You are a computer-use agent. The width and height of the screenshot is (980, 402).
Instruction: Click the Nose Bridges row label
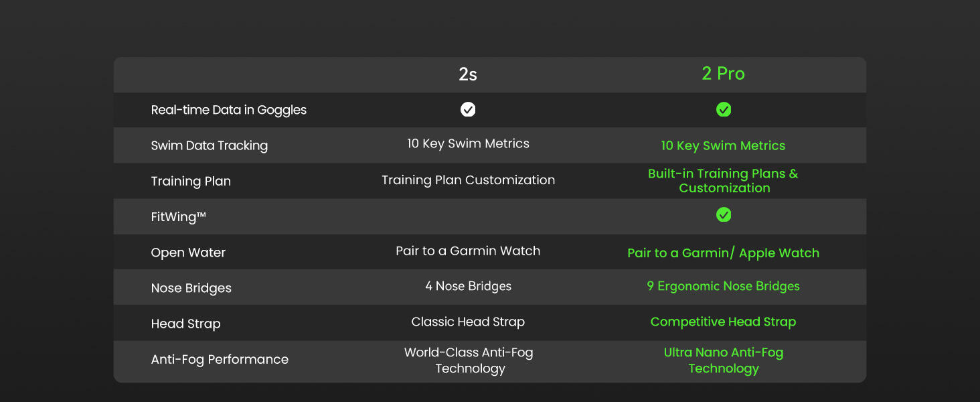pyautogui.click(x=191, y=288)
